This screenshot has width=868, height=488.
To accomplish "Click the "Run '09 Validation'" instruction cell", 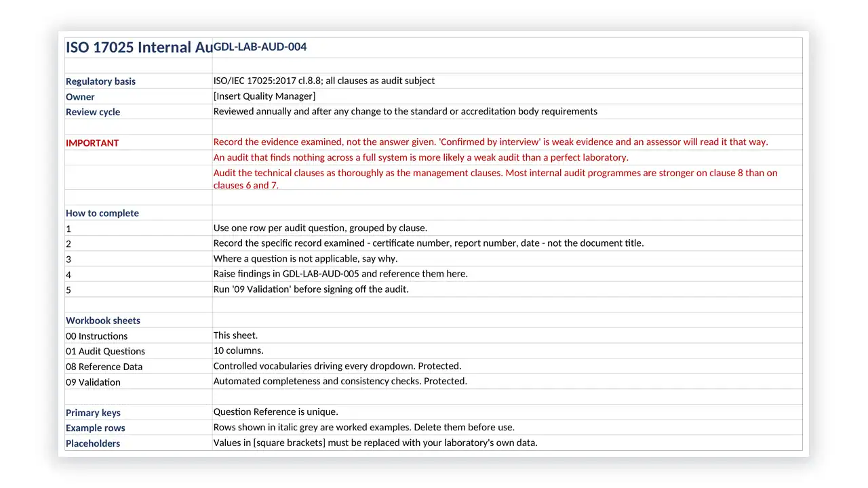I will (x=507, y=289).
